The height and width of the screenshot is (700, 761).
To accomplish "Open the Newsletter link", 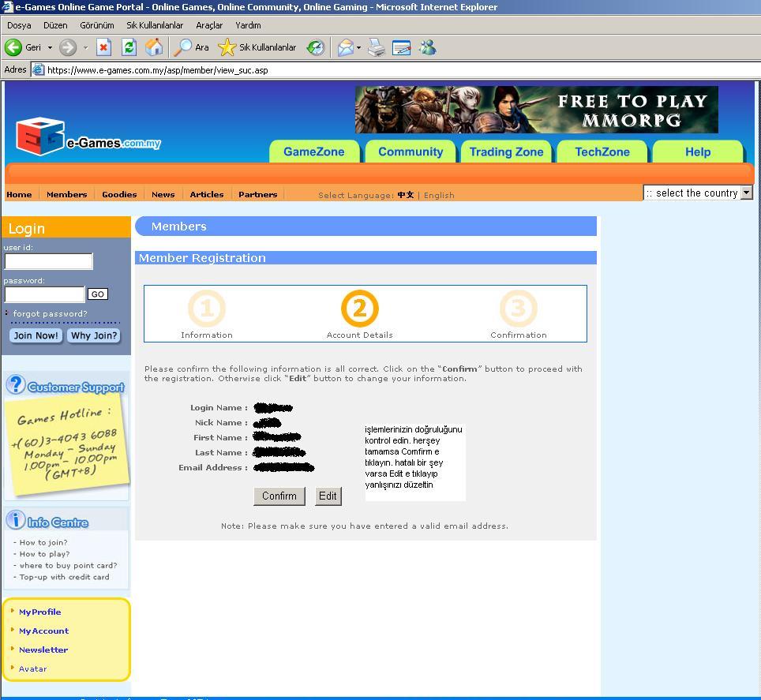I will tap(43, 649).
